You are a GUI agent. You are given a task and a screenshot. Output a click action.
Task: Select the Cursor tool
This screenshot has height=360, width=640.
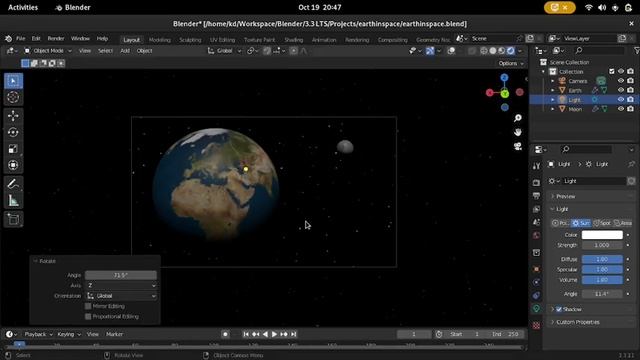click(13, 97)
